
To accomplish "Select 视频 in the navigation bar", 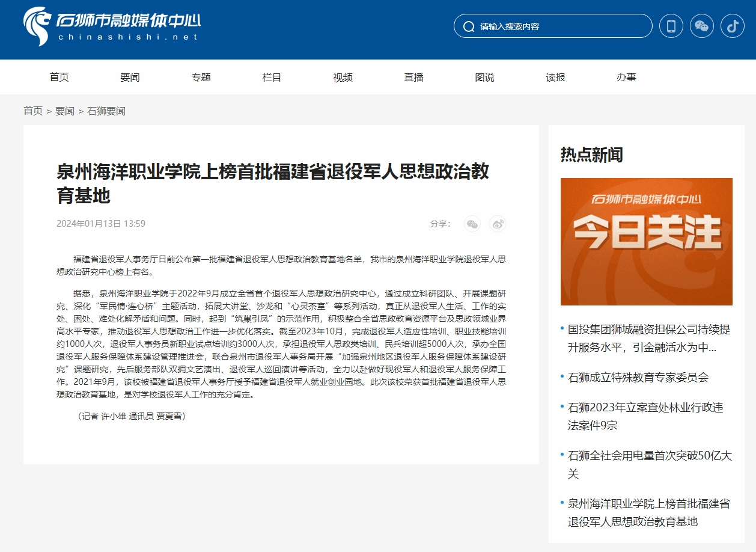I will click(x=343, y=78).
